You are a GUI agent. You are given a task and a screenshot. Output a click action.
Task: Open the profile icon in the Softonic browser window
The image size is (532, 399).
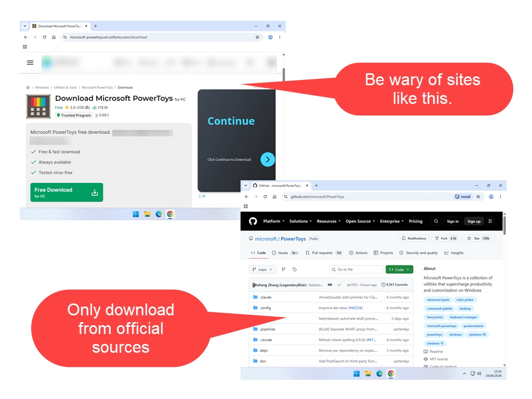click(x=270, y=37)
